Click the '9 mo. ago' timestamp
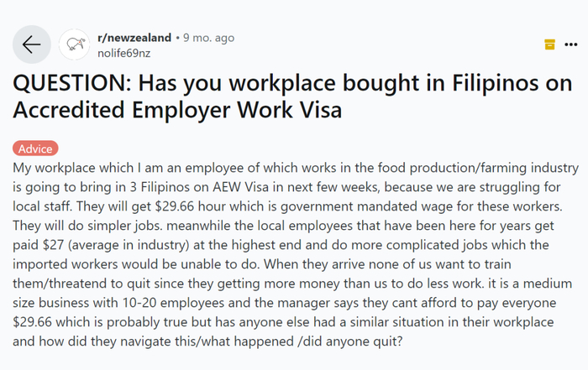588x370 pixels. pos(208,38)
